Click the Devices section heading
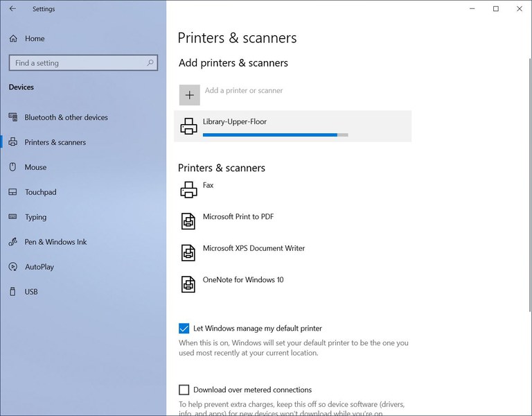 21,87
